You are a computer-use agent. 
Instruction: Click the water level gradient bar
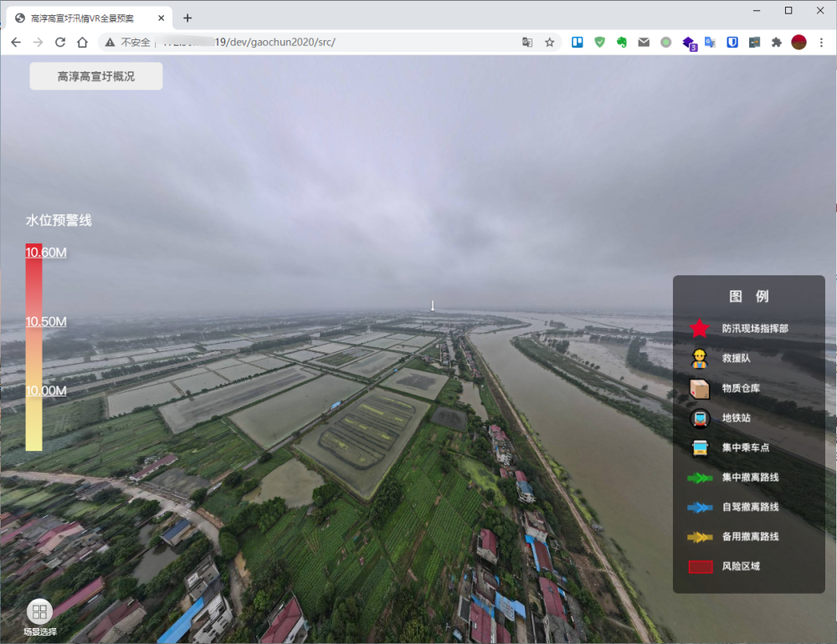click(x=33, y=347)
